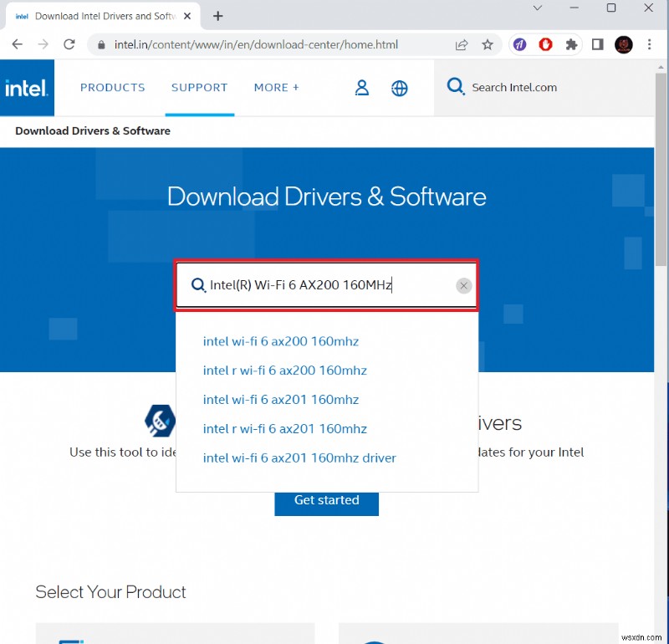The height and width of the screenshot is (644, 669).
Task: Open the purple circular extension icon
Action: click(x=519, y=44)
